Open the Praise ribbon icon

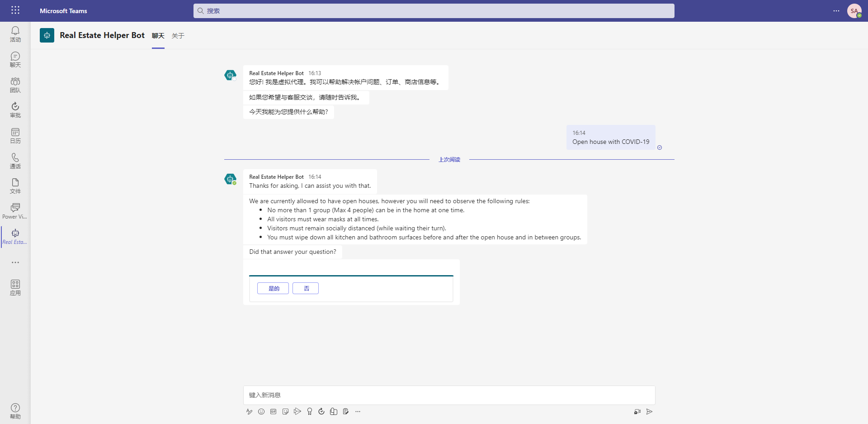(310, 411)
